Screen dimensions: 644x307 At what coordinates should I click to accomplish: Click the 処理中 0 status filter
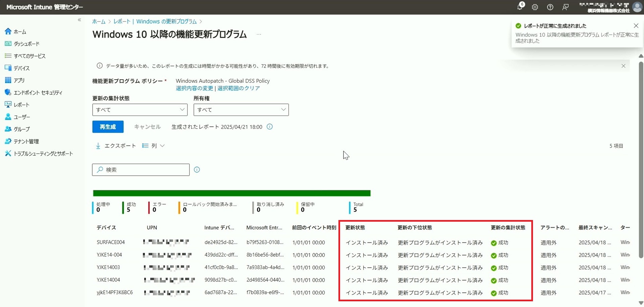101,207
